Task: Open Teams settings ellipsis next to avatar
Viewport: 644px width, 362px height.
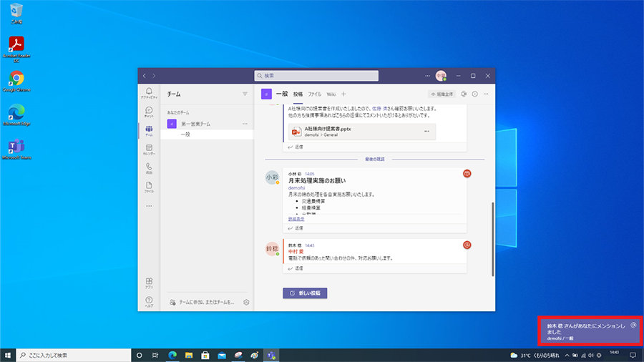Action: pyautogui.click(x=428, y=76)
